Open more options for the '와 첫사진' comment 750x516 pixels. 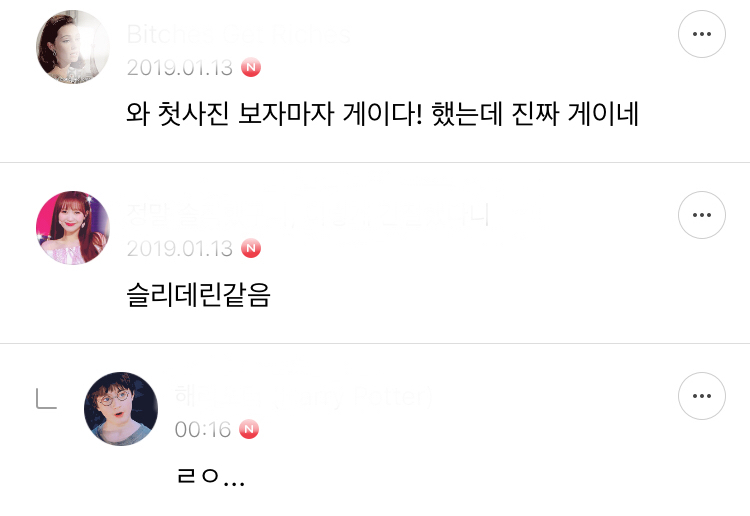[x=701, y=35]
